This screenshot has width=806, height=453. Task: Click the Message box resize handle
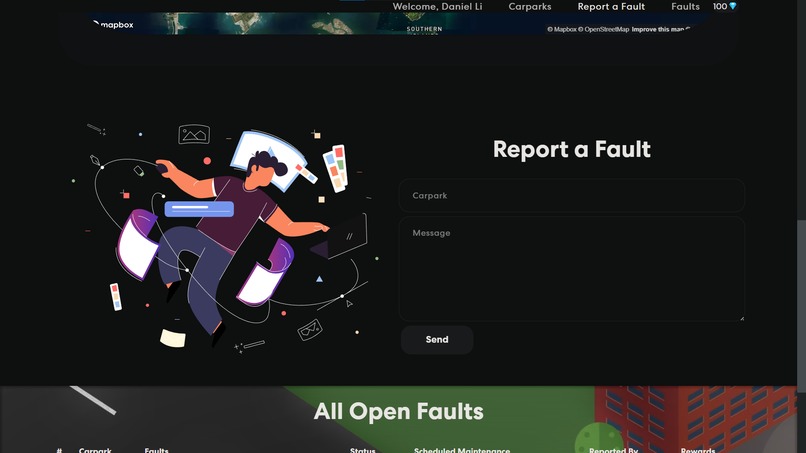point(742,318)
